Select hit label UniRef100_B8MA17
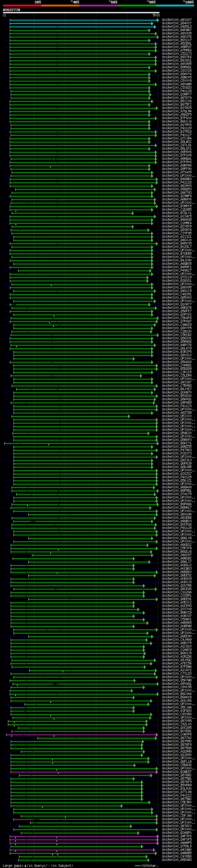The width and height of the screenshot is (197, 868). tap(177, 507)
